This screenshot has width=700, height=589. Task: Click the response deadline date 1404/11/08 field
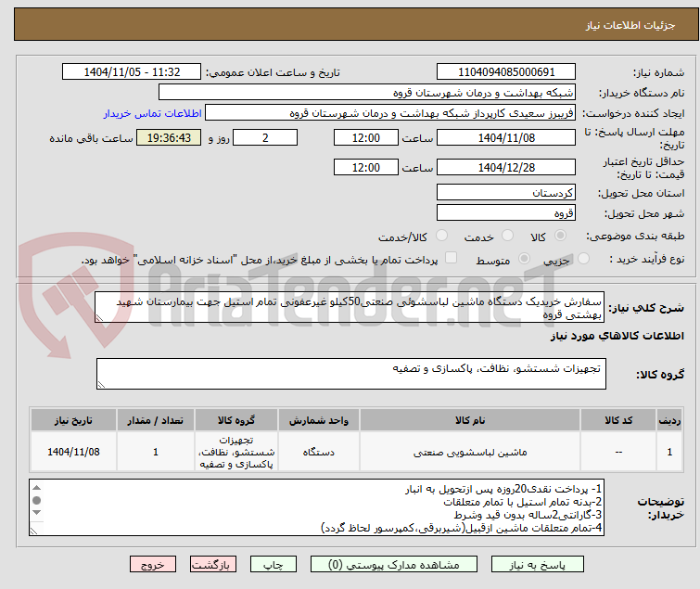point(506,137)
